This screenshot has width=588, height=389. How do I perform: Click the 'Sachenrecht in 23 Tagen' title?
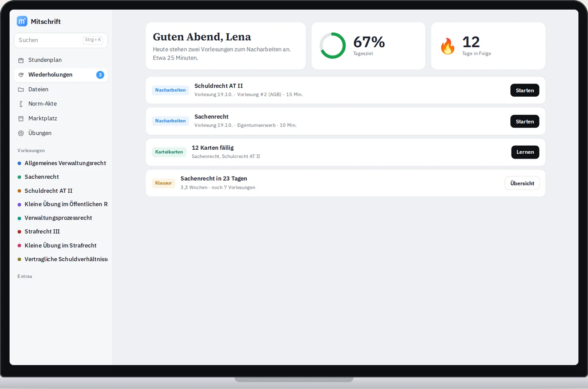214,179
